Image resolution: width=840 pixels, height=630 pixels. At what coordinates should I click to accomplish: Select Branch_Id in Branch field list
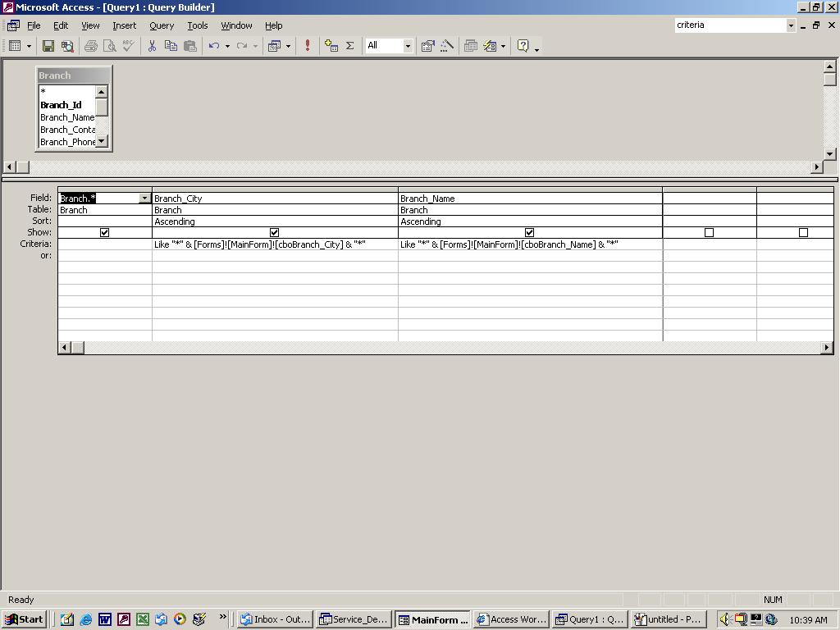click(x=61, y=105)
